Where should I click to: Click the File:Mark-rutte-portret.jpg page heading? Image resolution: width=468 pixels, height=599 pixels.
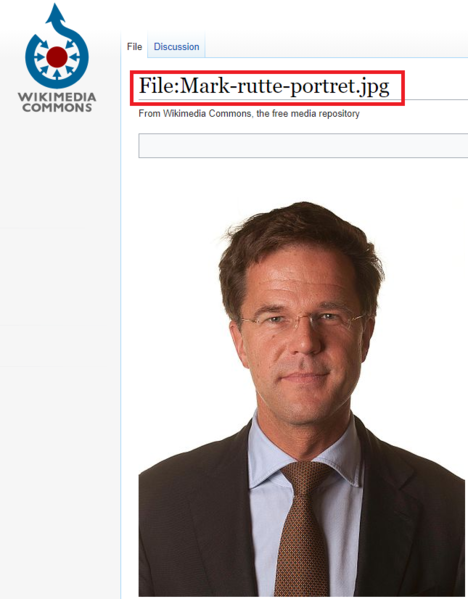(264, 86)
